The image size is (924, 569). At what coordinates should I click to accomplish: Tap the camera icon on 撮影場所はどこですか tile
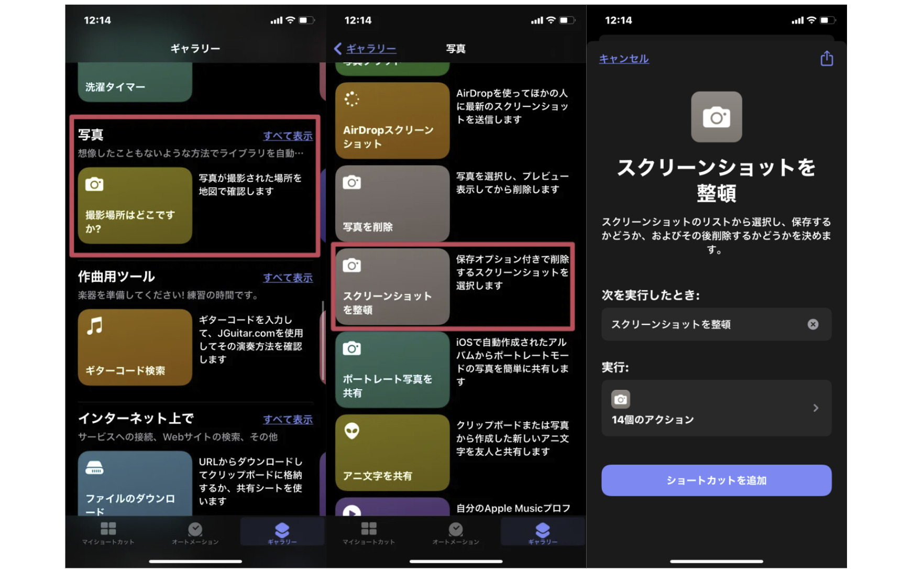coord(94,184)
